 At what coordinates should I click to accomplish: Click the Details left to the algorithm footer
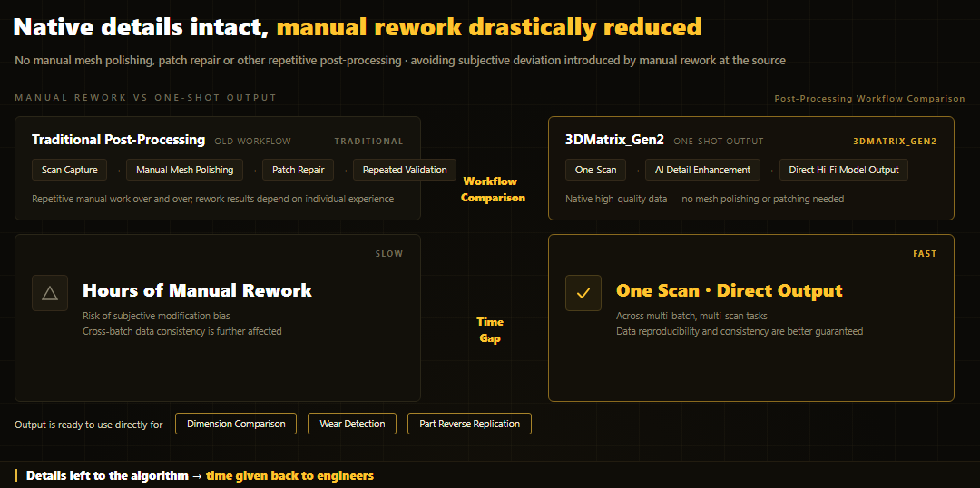click(200, 475)
